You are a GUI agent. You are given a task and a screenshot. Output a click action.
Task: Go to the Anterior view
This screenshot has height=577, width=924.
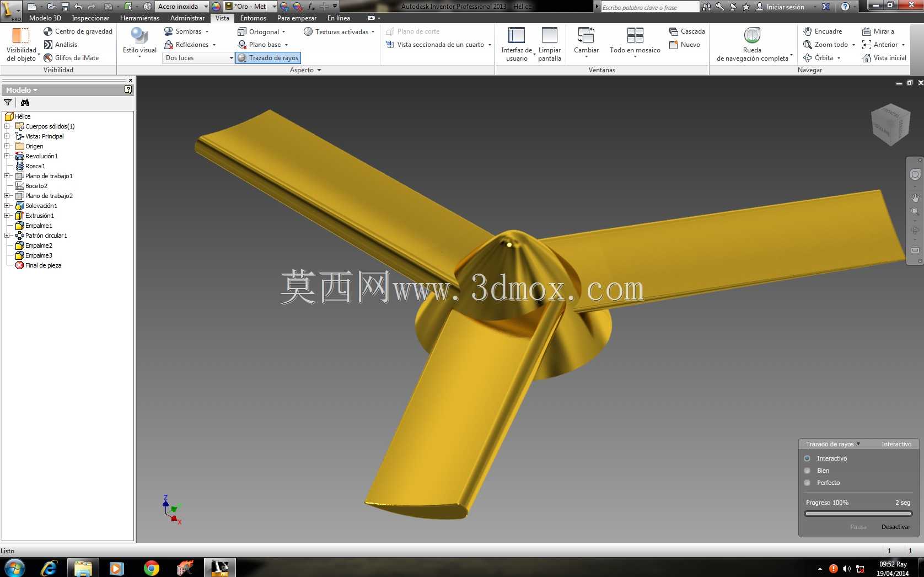click(x=880, y=45)
